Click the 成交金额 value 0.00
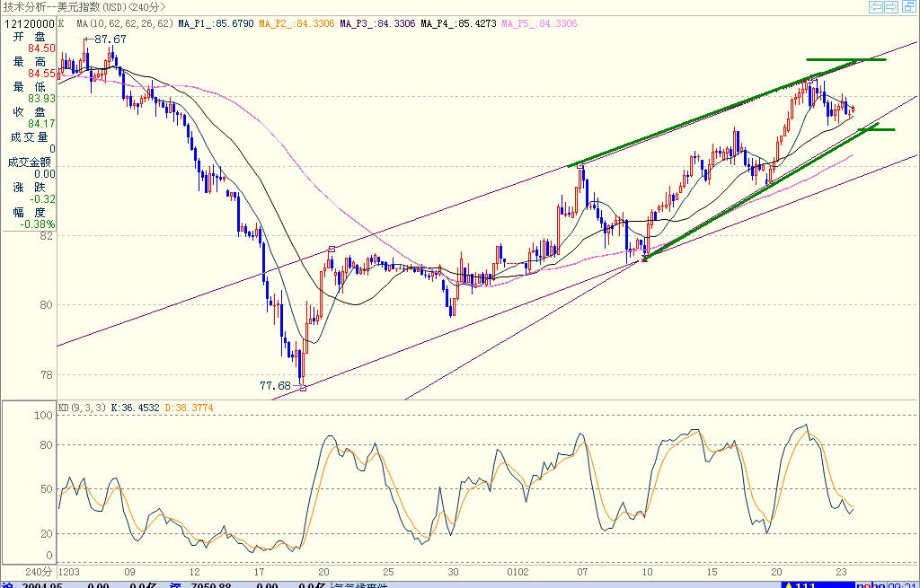Image resolution: width=920 pixels, height=588 pixels. (45, 174)
